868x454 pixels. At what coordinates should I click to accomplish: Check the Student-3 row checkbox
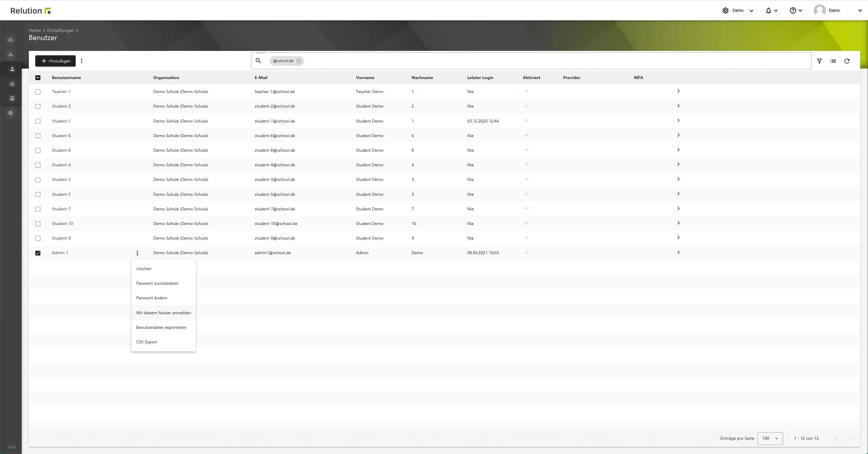(x=38, y=179)
